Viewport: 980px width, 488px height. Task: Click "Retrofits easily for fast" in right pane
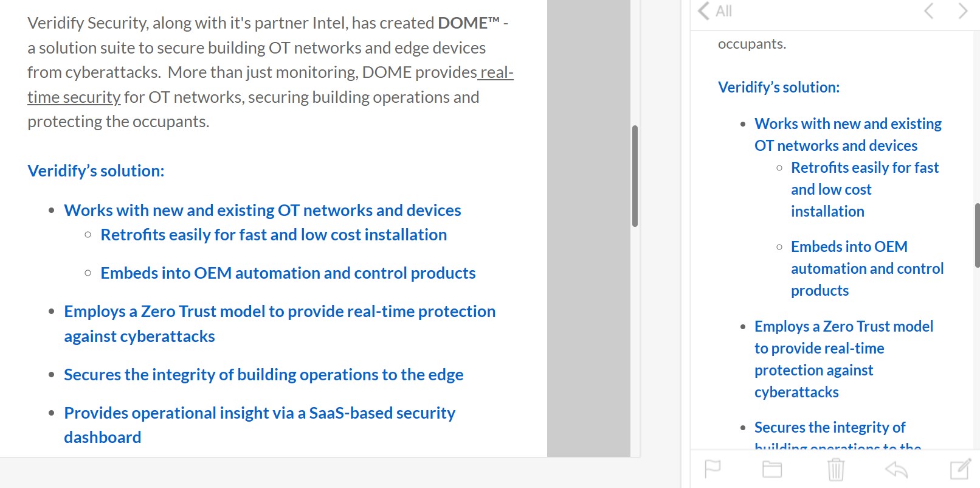pyautogui.click(x=865, y=168)
